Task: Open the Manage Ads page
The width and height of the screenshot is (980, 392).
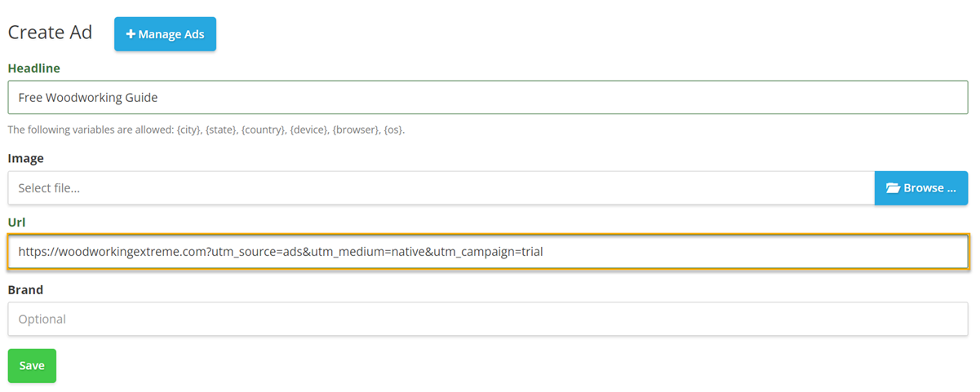Action: click(165, 34)
